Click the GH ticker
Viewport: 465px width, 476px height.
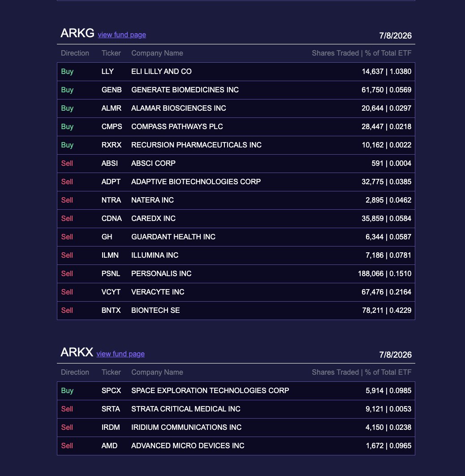click(107, 237)
